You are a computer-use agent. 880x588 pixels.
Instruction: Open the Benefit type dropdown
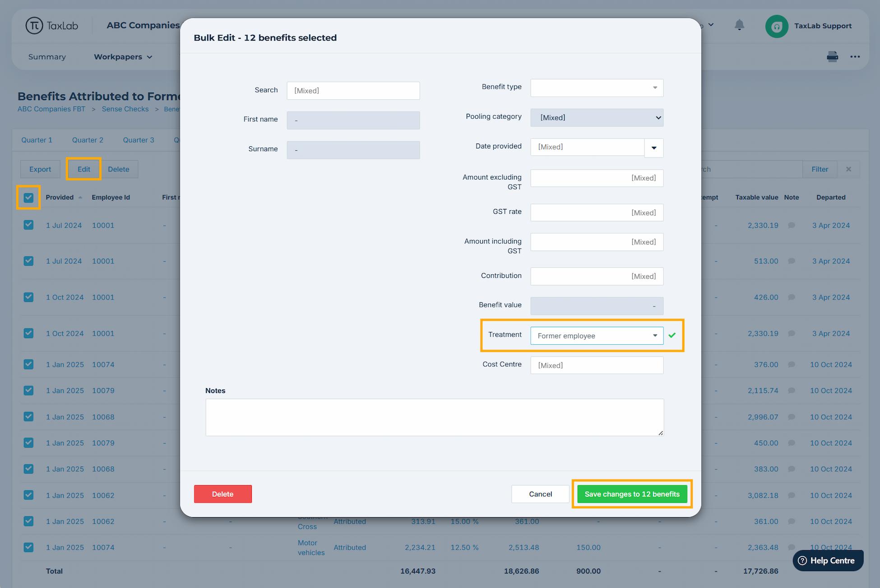point(597,88)
